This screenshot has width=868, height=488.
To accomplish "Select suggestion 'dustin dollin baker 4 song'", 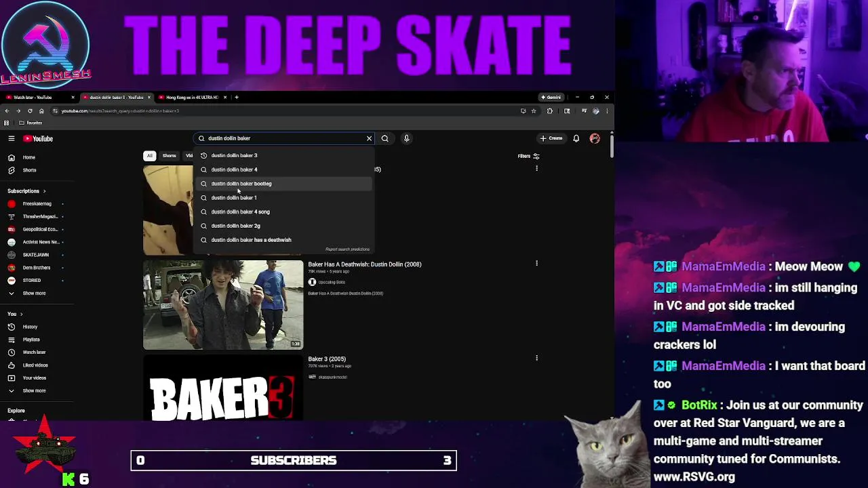I will 283,211.
